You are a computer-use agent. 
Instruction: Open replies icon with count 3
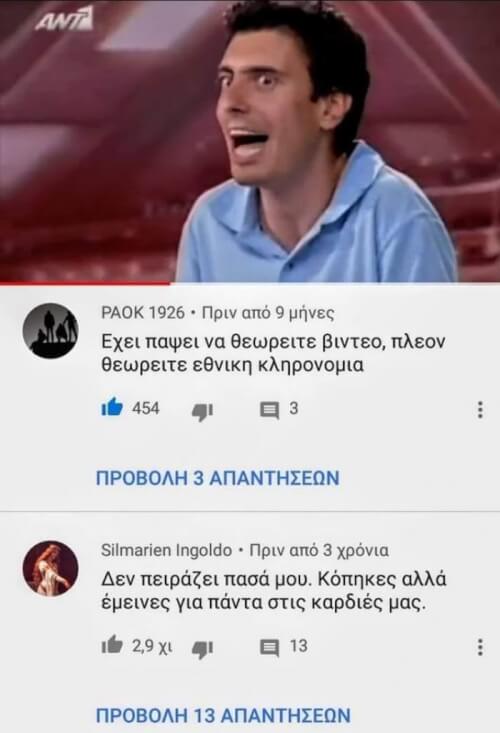[269, 410]
